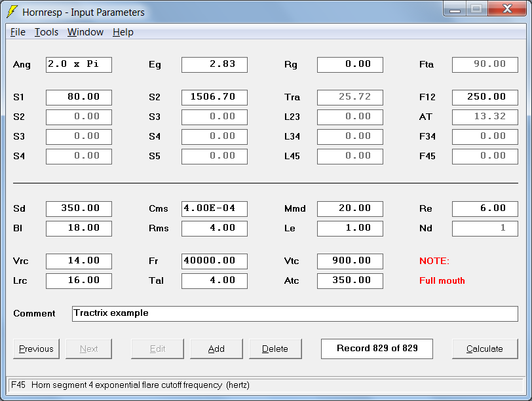This screenshot has height=401, width=532.
Task: Click the Record 829 of 829 box
Action: click(377, 349)
